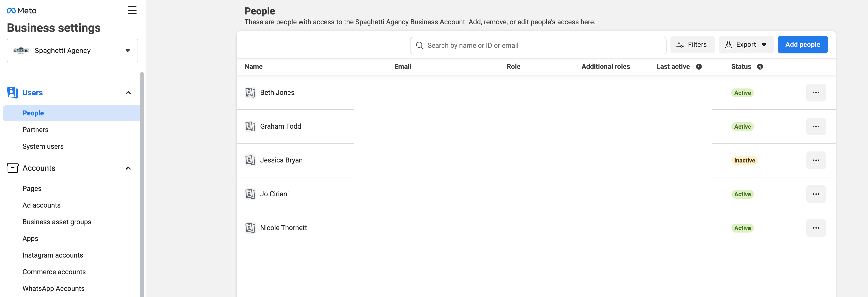Click the Status info icon
868x297 pixels.
[760, 66]
